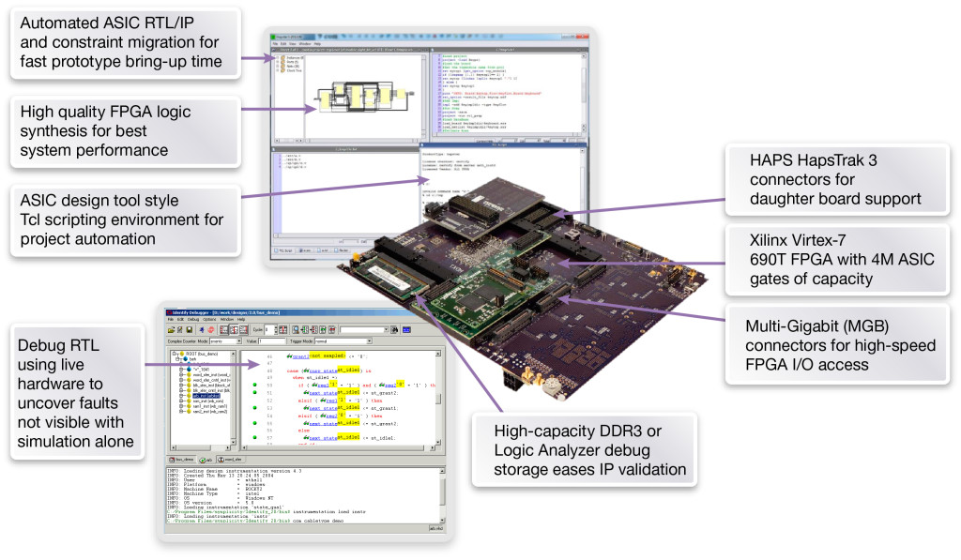
Task: Expand the ram2_inst tree node
Action: click(181, 412)
